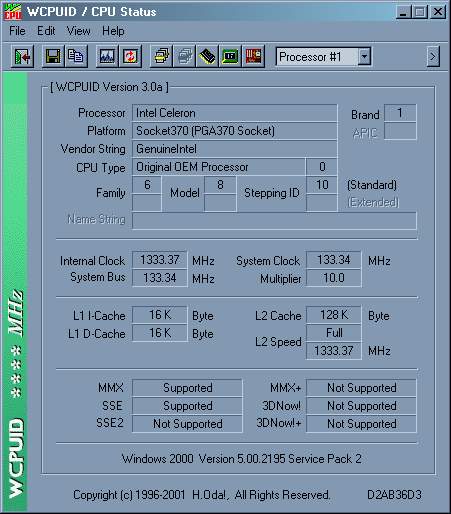Viewport: 451px width, 514px height.
Task: Click the Processor field 'Intel Celeron'
Action: 235,113
